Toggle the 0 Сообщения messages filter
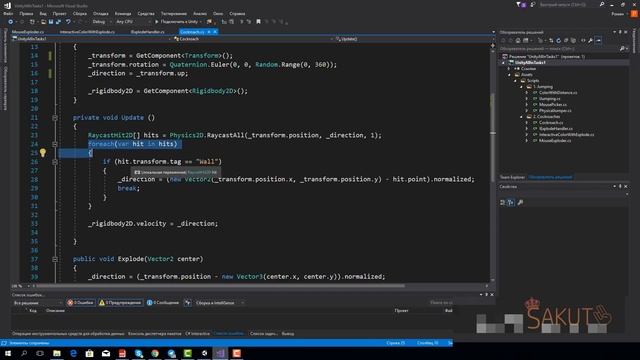 tap(163, 302)
